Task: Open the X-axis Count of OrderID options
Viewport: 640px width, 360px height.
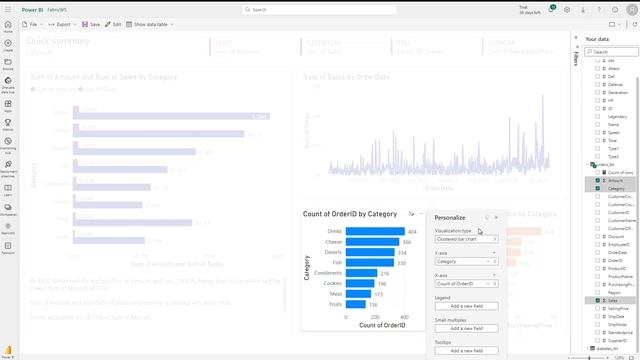Action: 495,284
